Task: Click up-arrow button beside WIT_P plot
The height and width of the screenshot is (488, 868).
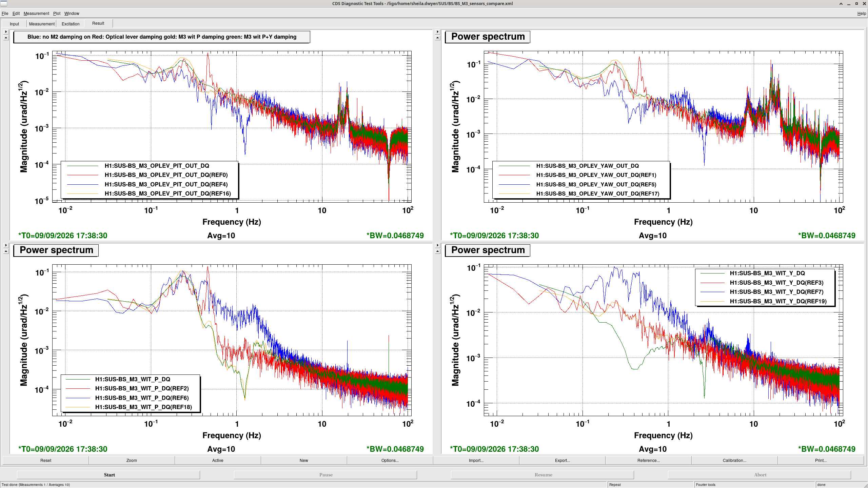Action: (6, 251)
